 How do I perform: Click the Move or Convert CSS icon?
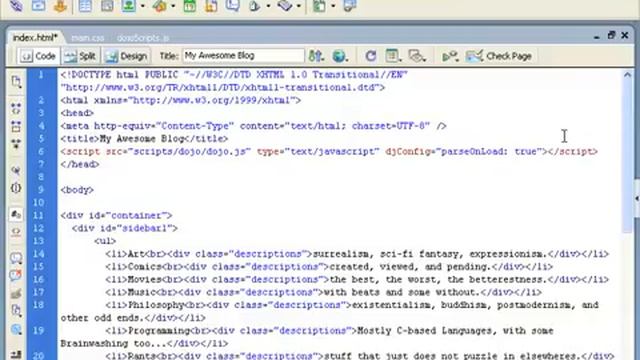(16, 329)
